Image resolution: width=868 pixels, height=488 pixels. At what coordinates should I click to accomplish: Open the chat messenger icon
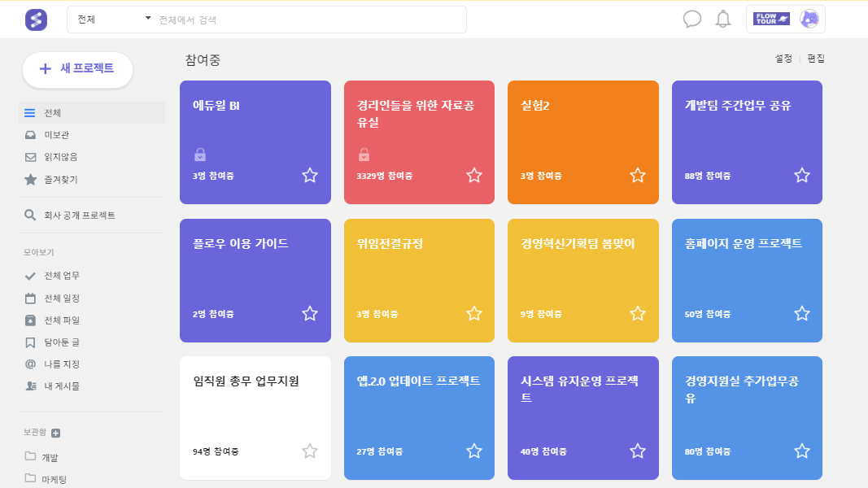[x=692, y=20]
